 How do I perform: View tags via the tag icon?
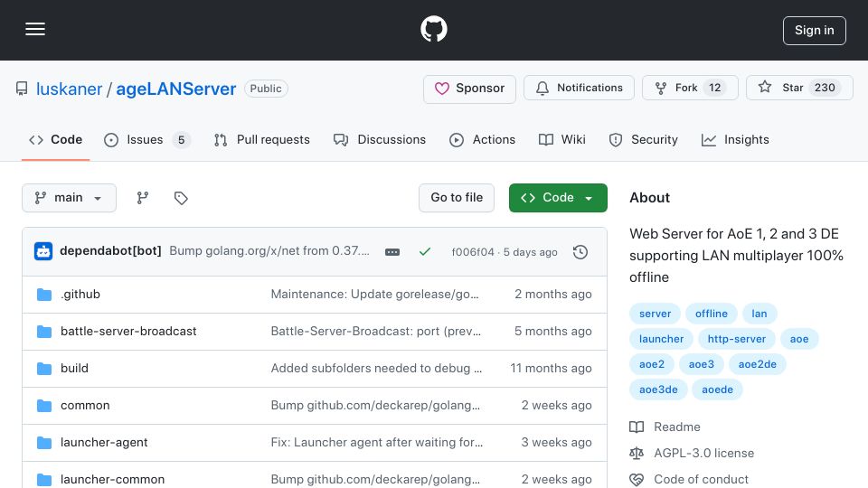click(181, 198)
